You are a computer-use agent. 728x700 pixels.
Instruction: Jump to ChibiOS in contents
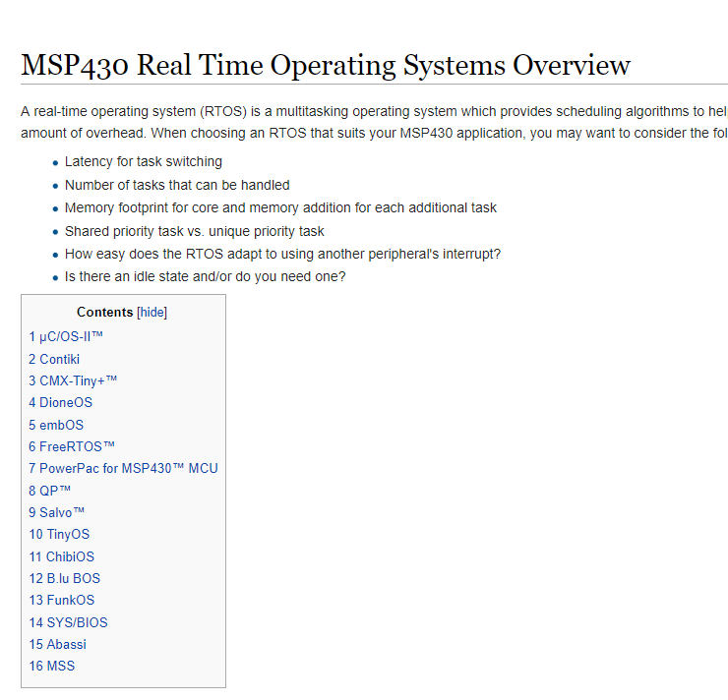click(x=61, y=556)
